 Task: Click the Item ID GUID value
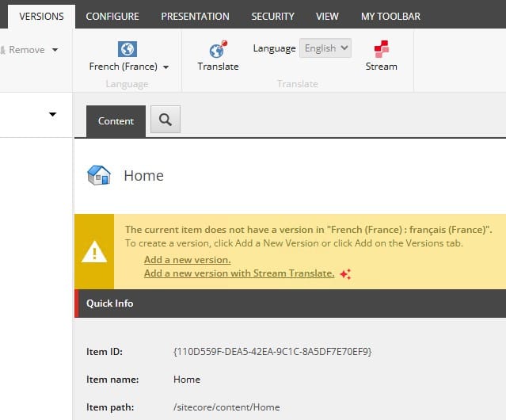pos(272,351)
